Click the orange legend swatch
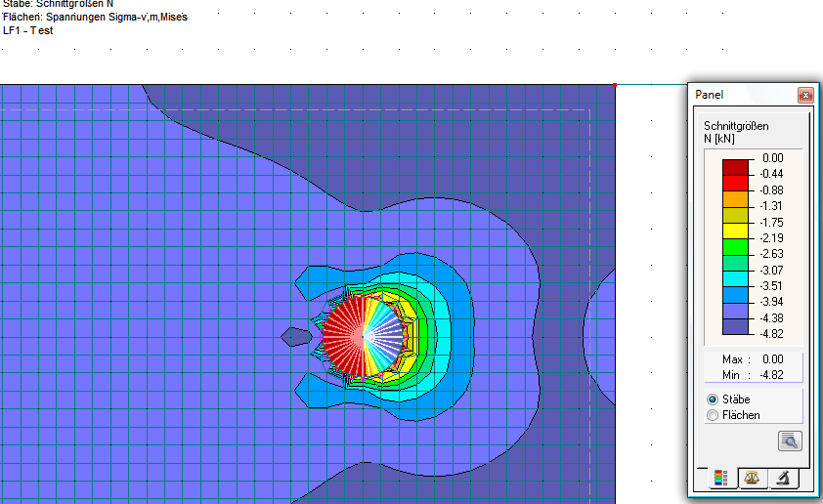Screen dimensions: 823x504 (x=735, y=199)
